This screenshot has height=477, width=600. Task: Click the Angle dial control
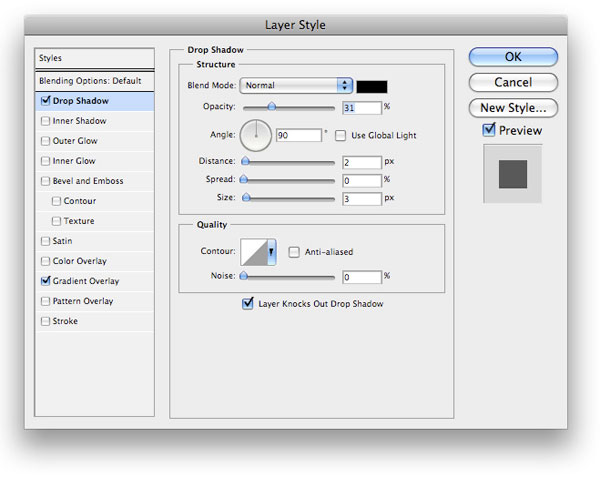256,135
